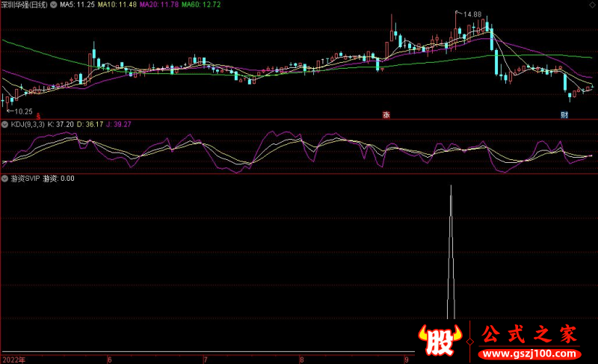Click the month 7 axis marker

click(205, 360)
